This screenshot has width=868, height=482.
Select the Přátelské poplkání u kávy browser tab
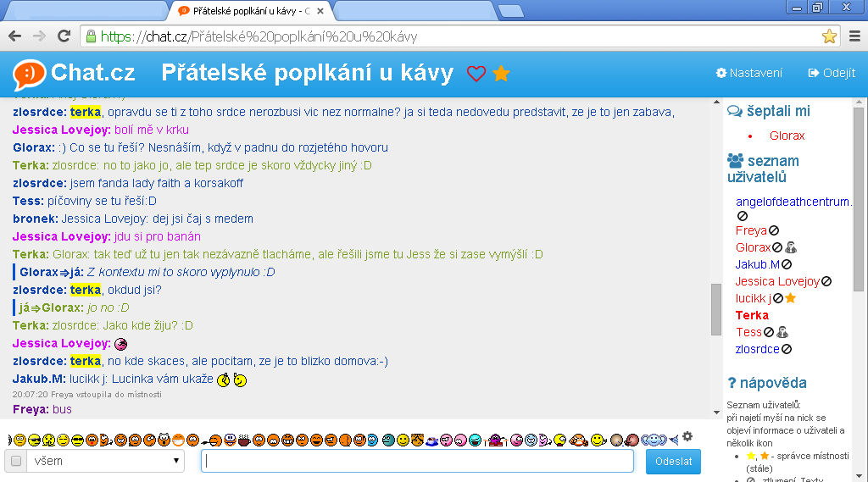246,11
